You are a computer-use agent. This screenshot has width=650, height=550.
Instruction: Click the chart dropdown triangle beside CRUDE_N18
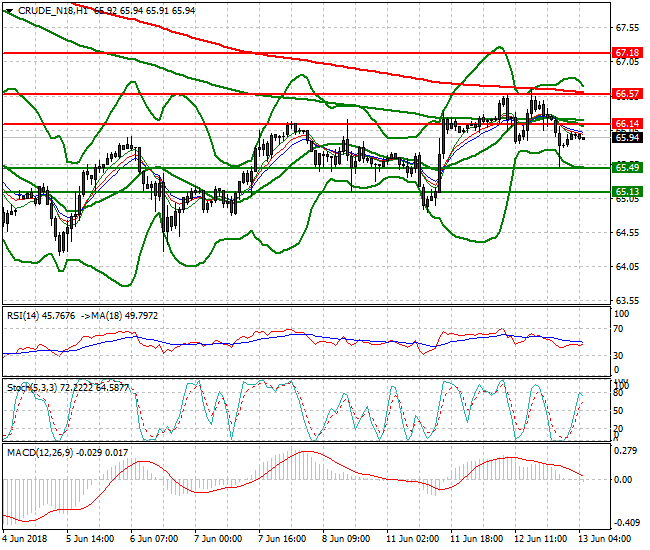(x=9, y=11)
